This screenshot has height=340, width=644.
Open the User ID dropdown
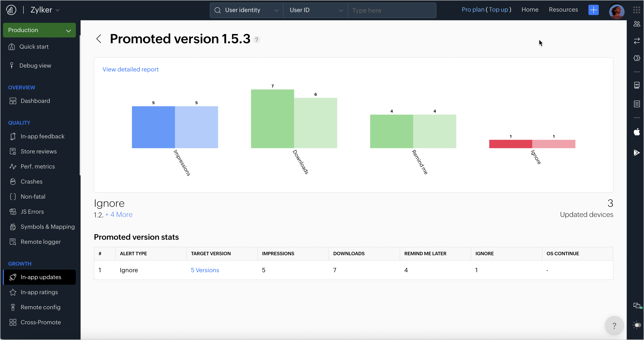coord(315,10)
